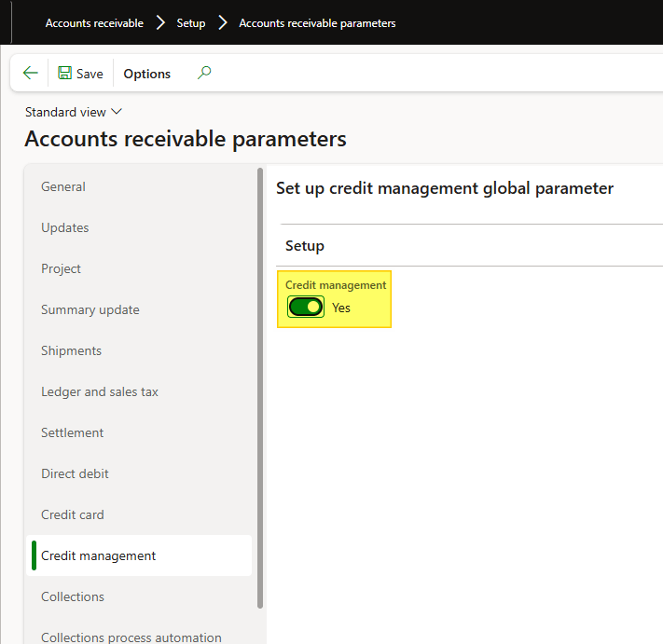Click Accounts receivable in the breadcrumb
The height and width of the screenshot is (644, 663).
[94, 23]
